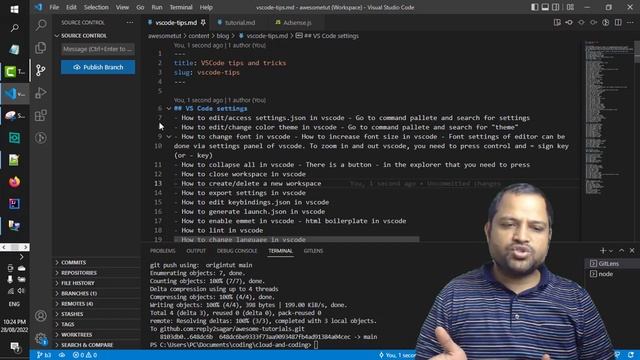The height and width of the screenshot is (360, 640).
Task: Open the Explorer view in activity bar
Action: (x=40, y=48)
